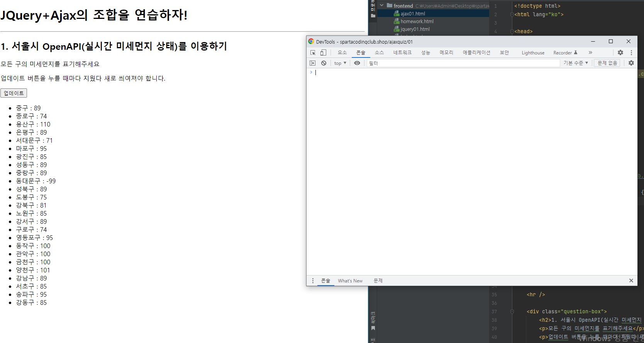
Task: Click the 동대문구 : -99 list item
Action: [36, 181]
